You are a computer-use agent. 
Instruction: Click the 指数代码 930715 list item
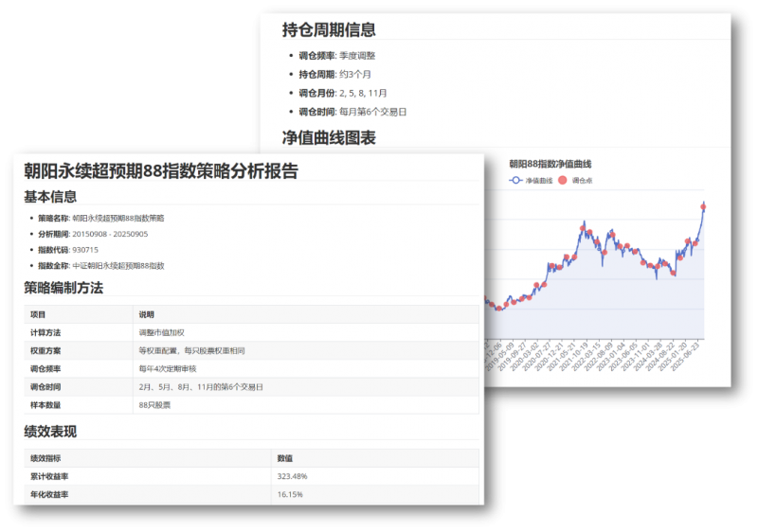(68, 250)
